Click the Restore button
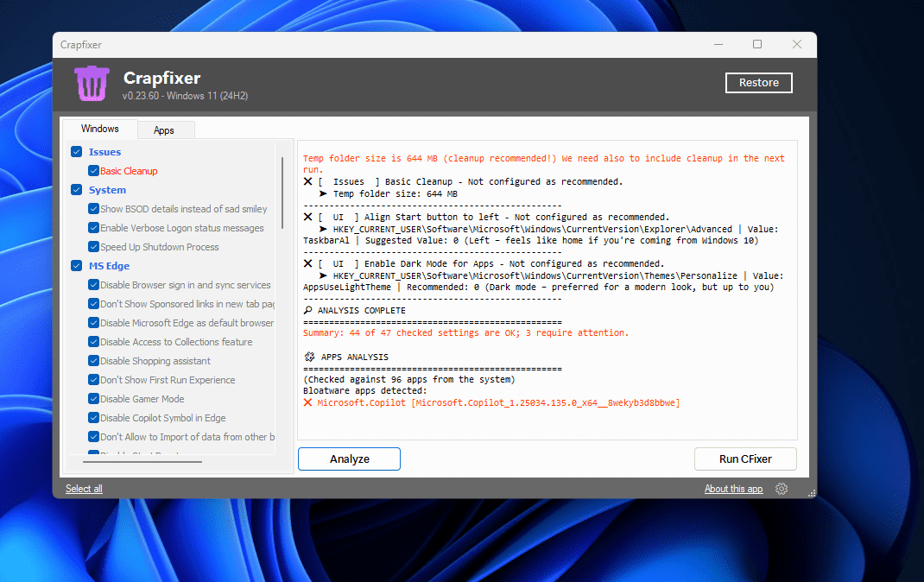924x582 pixels. point(758,83)
